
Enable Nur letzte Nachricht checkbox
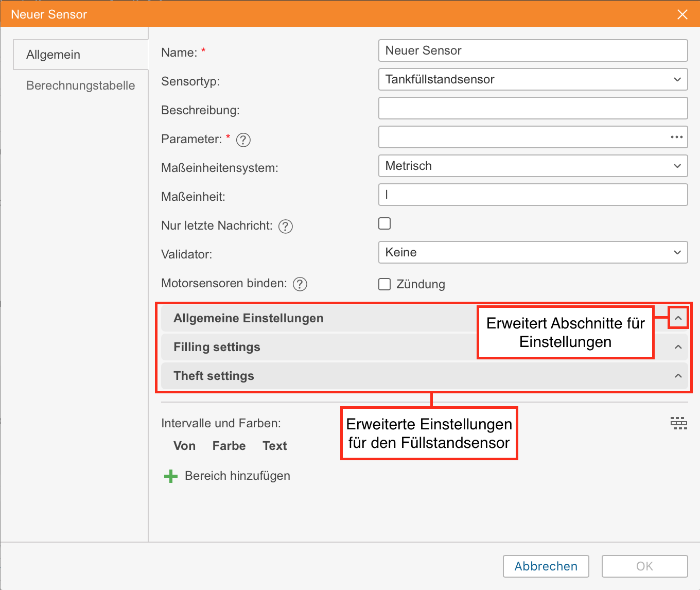click(x=384, y=223)
